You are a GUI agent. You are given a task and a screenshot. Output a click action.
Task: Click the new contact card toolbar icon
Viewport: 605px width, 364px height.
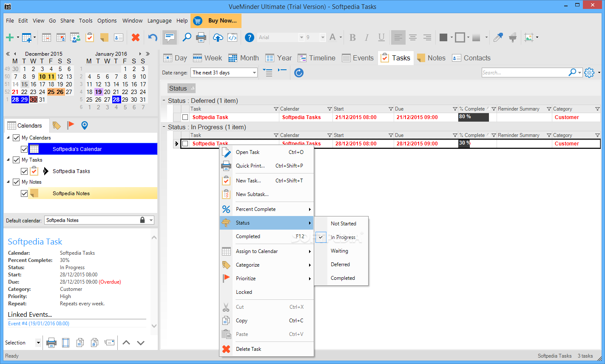click(119, 37)
